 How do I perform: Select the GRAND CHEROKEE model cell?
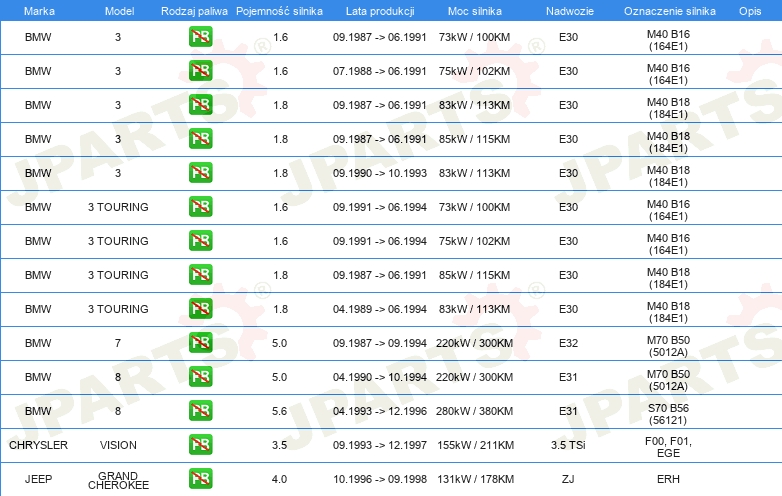coord(118,480)
